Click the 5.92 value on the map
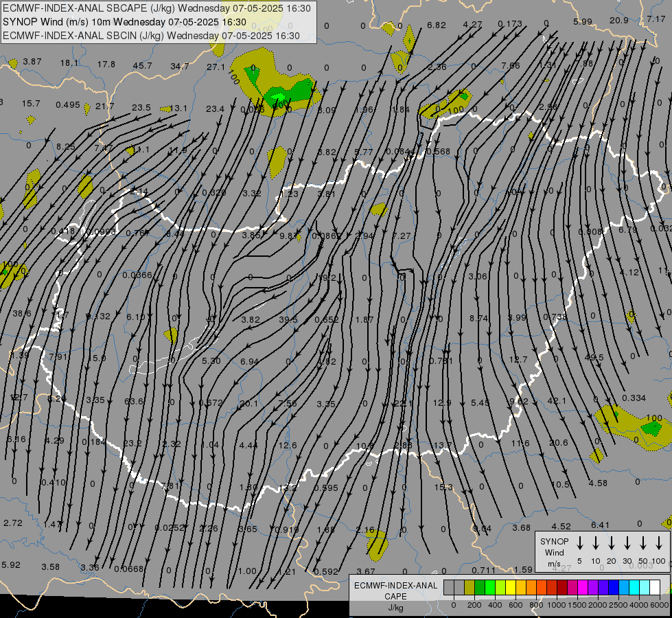This screenshot has width=672, height=618. click(x=11, y=565)
